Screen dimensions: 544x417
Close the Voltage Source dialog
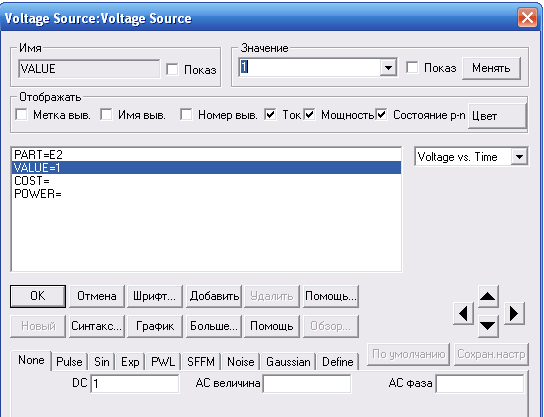pos(527,17)
